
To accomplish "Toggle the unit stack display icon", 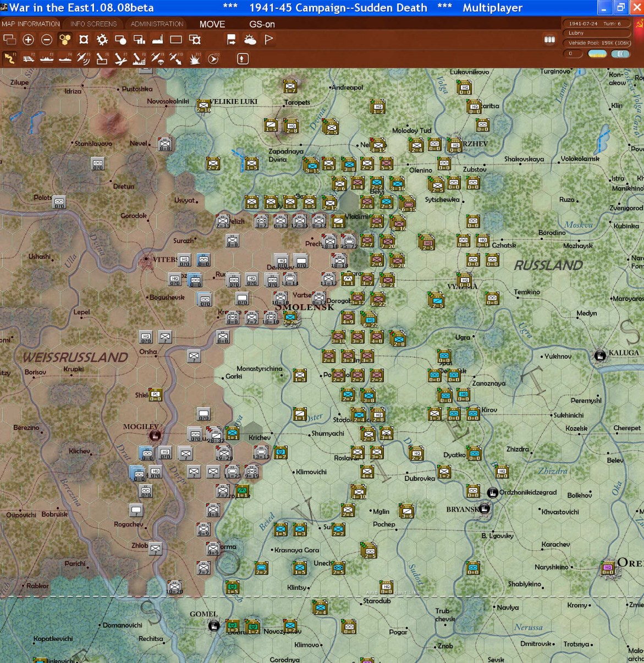I will click(x=9, y=40).
